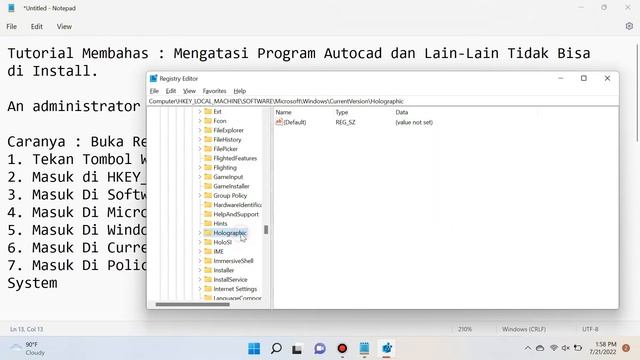Click the (Default) string value icon
This screenshot has width=640, height=360.
[x=279, y=122]
